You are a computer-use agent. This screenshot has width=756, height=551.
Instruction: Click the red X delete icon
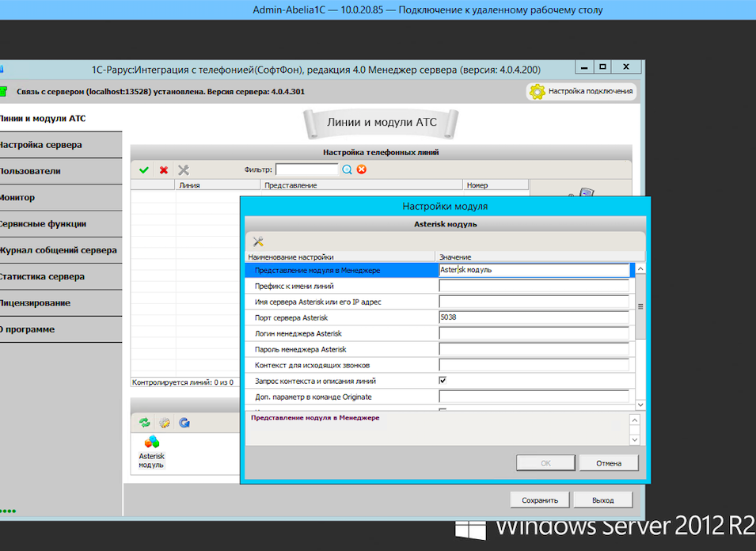coord(164,169)
